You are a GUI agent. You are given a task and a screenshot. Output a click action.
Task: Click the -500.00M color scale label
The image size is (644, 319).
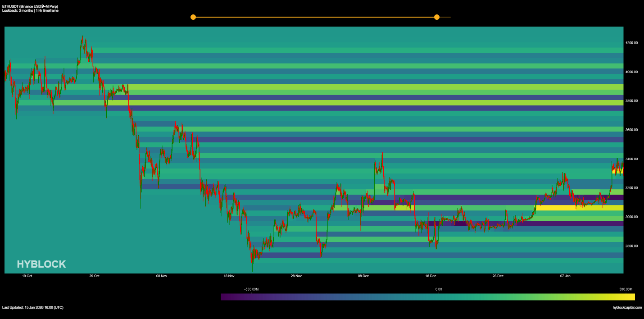[251, 289]
